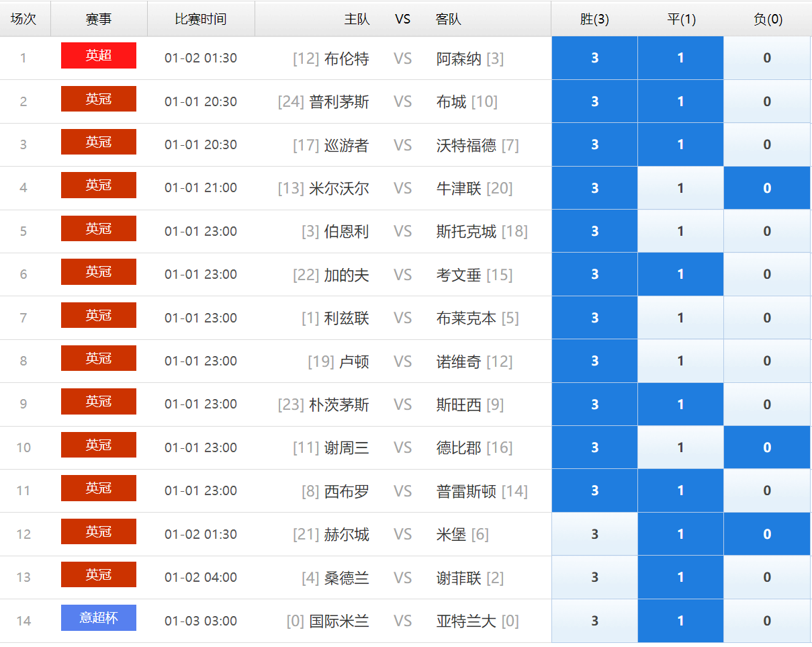812x647 pixels.
Task: Click match time 01-01 21:00
Action: (x=201, y=188)
